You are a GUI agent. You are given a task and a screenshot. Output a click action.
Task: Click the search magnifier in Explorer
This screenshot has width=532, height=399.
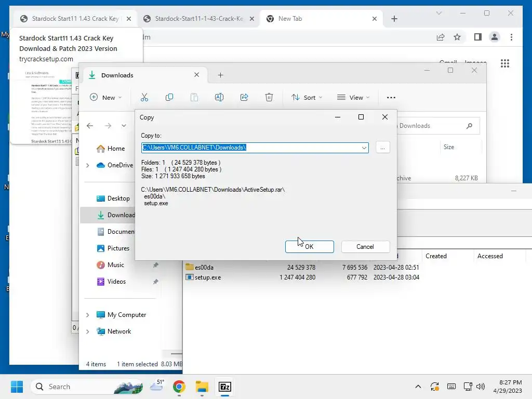pos(469,126)
